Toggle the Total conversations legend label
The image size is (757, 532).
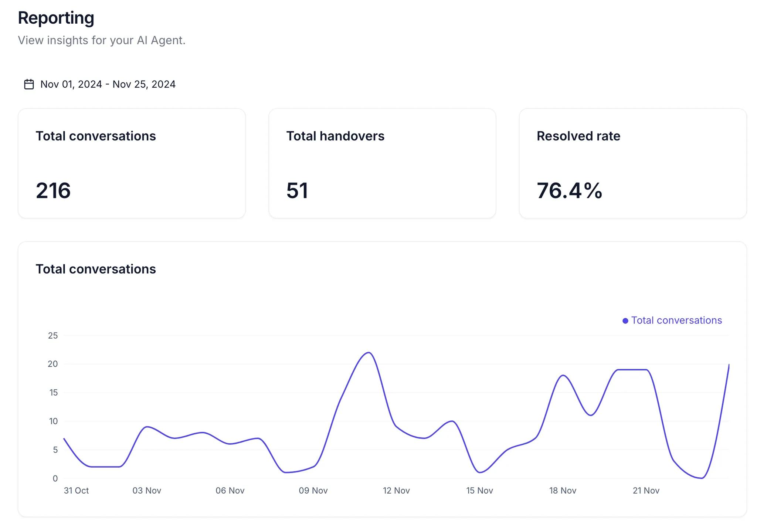(x=676, y=320)
